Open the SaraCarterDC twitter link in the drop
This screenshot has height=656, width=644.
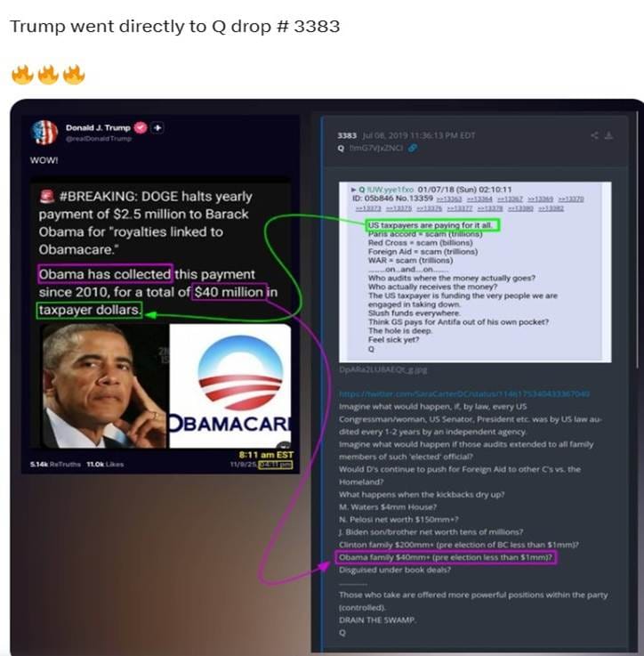(464, 393)
